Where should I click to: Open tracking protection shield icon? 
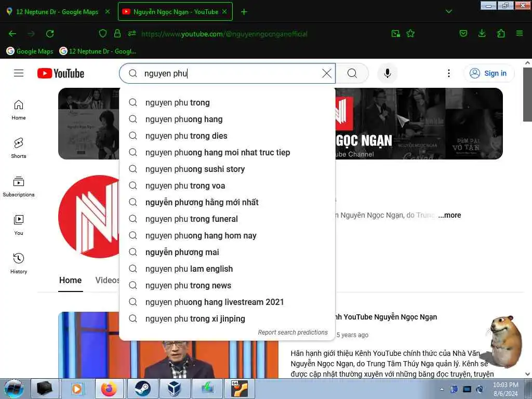click(103, 34)
